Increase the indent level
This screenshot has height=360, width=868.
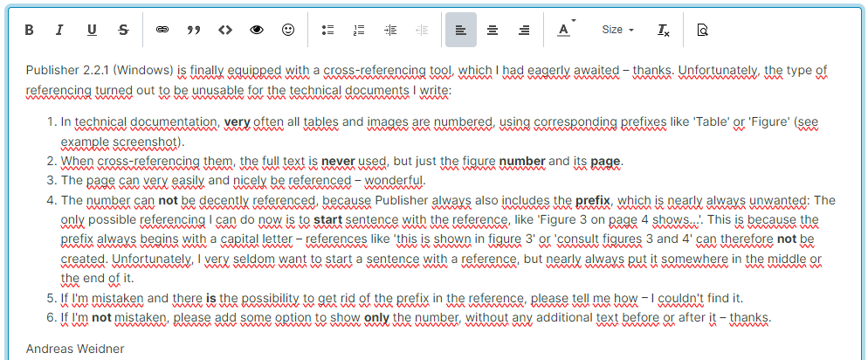(x=390, y=30)
